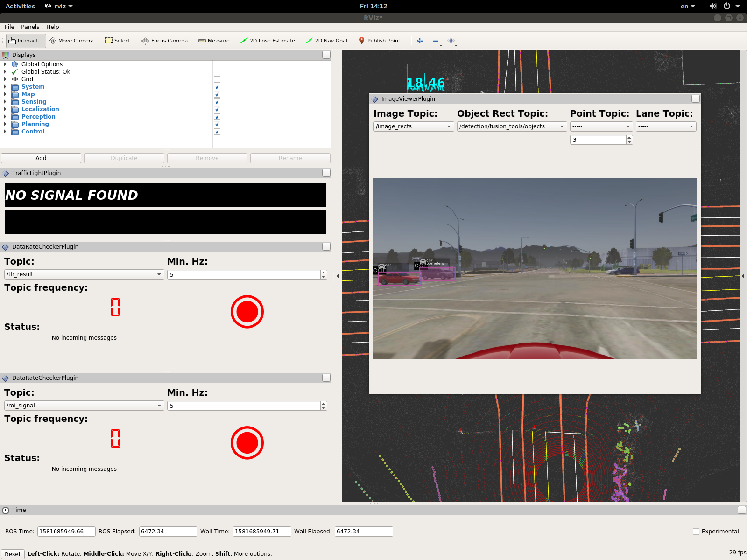Collapse the left panel splitter arrow
747x560 pixels.
(x=338, y=276)
